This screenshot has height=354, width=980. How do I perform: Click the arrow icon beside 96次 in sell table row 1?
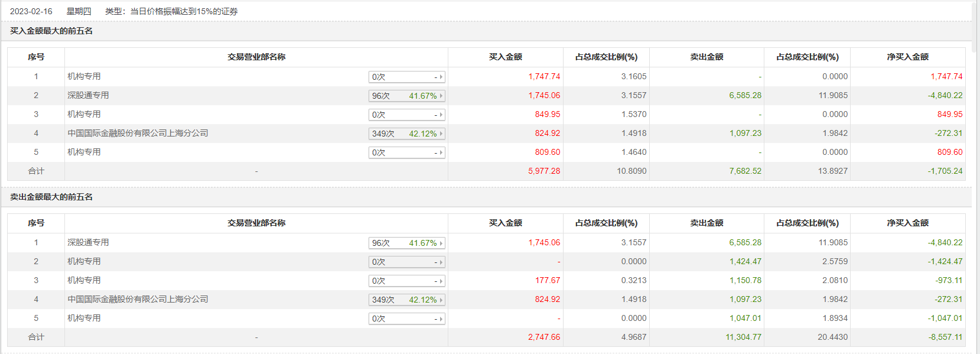[x=441, y=243]
